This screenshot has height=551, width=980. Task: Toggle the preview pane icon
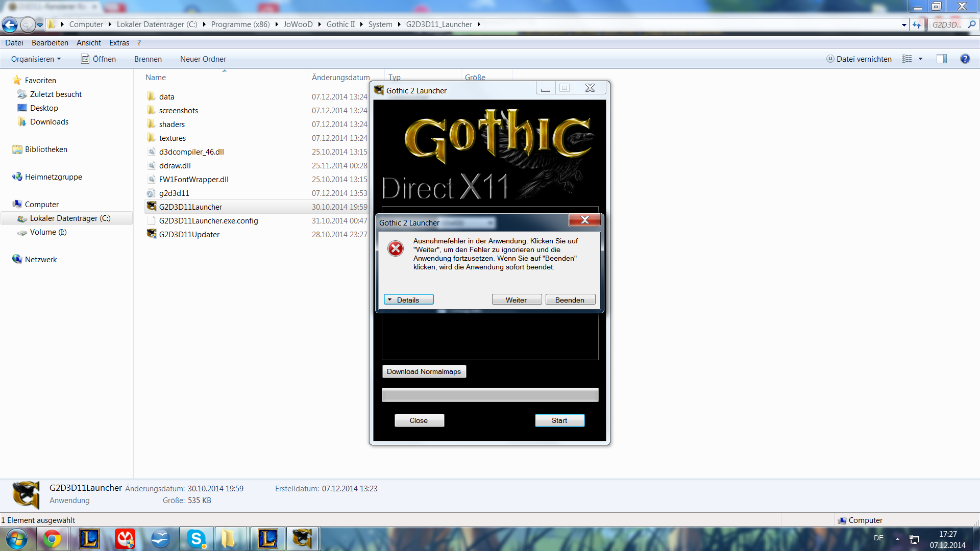[941, 59]
